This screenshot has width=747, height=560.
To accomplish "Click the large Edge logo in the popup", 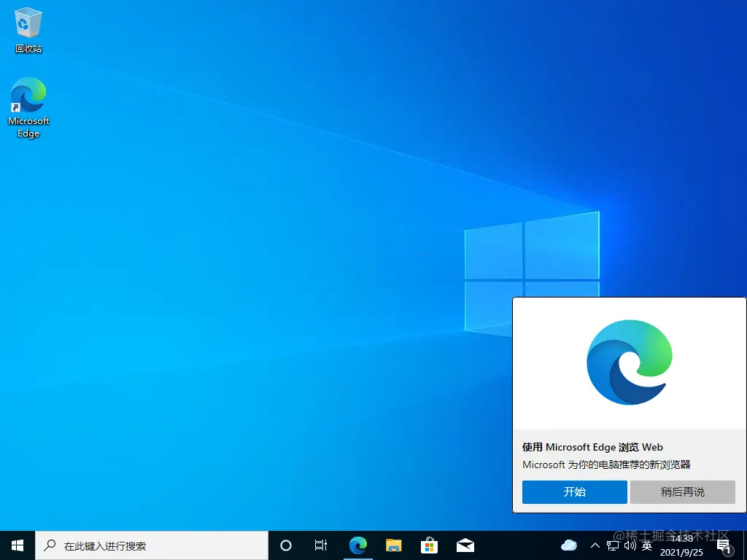I will (629, 362).
